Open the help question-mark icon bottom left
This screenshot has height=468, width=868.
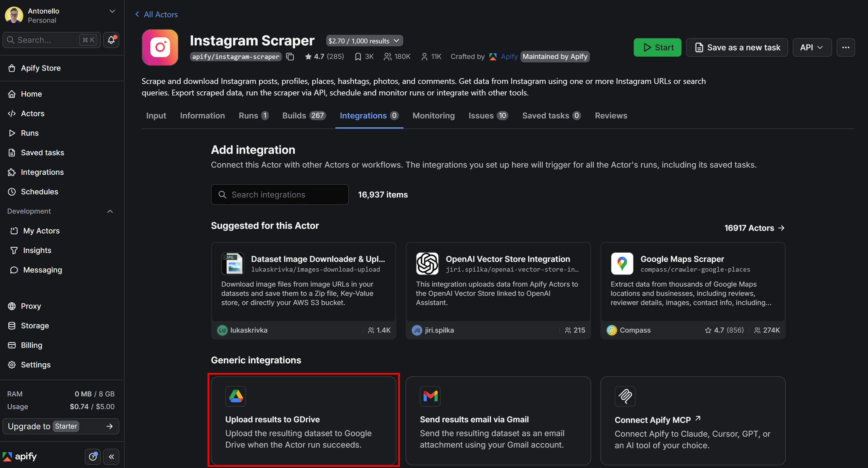coord(93,457)
